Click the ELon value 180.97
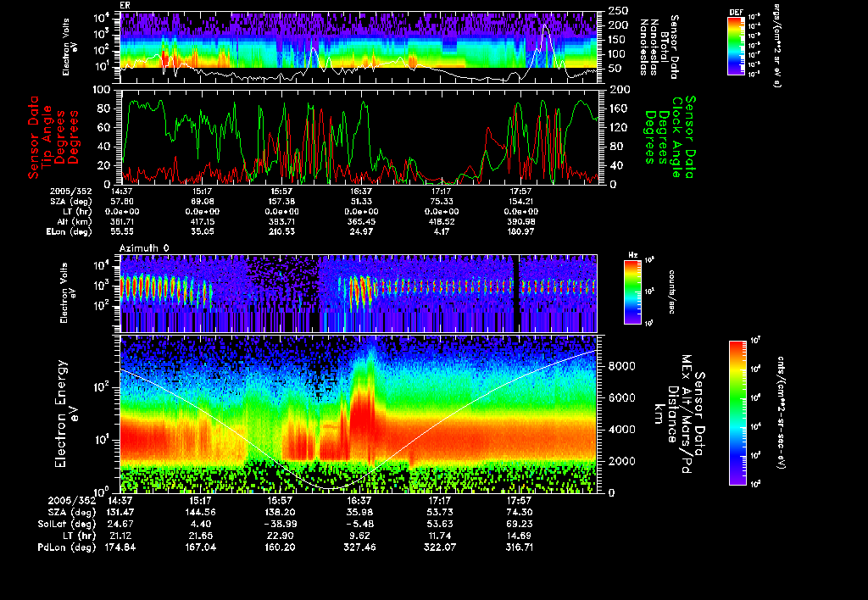Screen dimensions: 868x600 coord(521,231)
